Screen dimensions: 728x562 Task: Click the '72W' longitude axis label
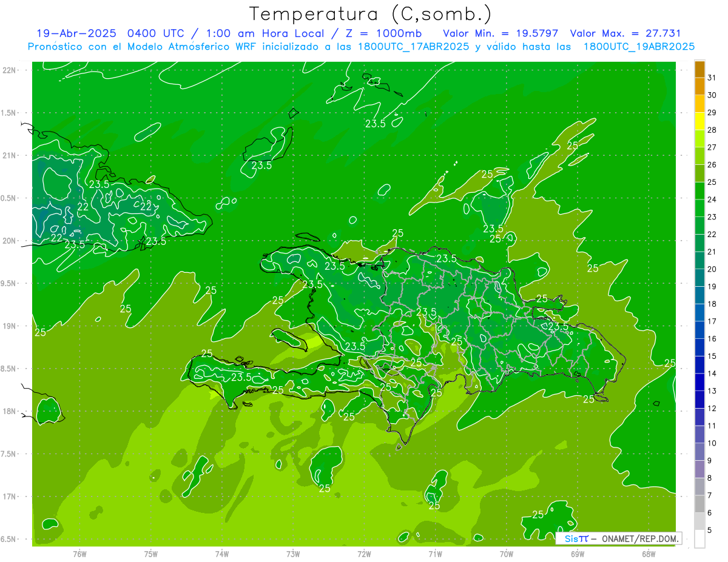pos(364,554)
